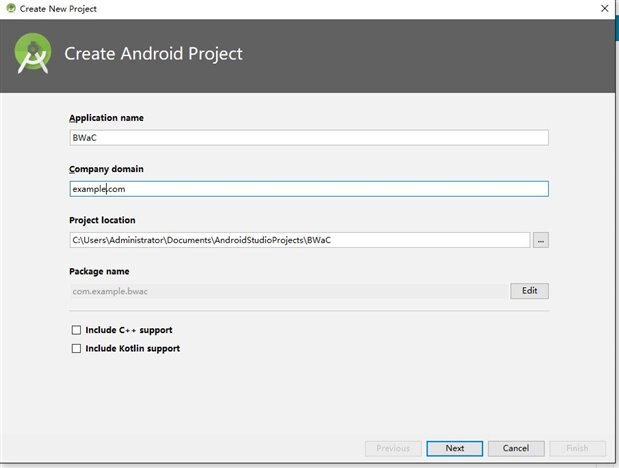Focus the Company domain input field
Viewport: 619px width, 468px height.
pos(308,189)
